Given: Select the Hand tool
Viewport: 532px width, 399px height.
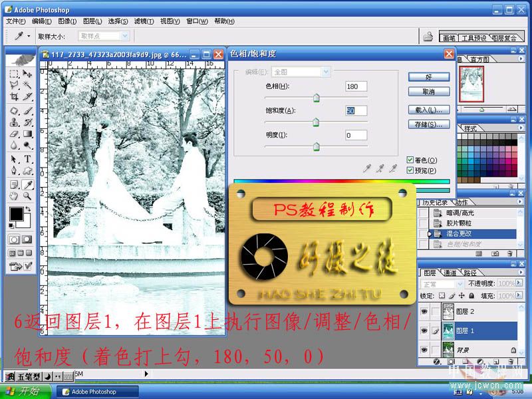Looking at the screenshot, I should coord(14,196).
